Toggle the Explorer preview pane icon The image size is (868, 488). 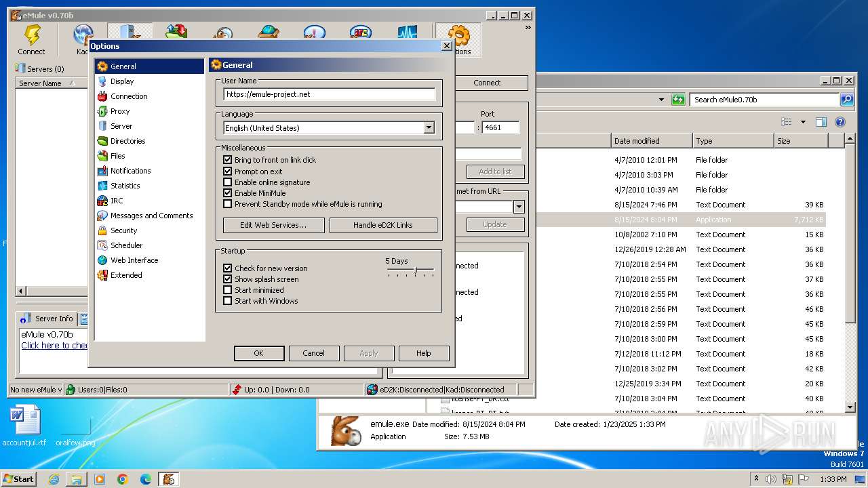pos(821,122)
